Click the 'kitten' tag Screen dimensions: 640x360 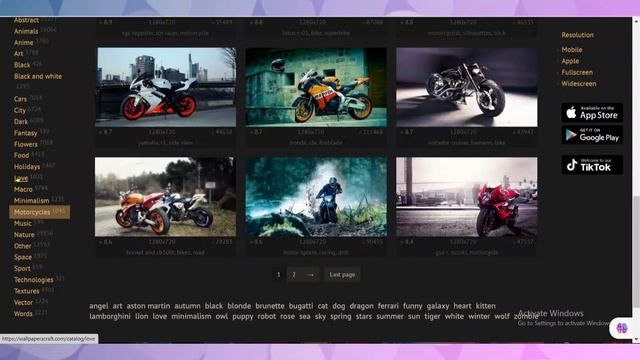pyautogui.click(x=486, y=306)
